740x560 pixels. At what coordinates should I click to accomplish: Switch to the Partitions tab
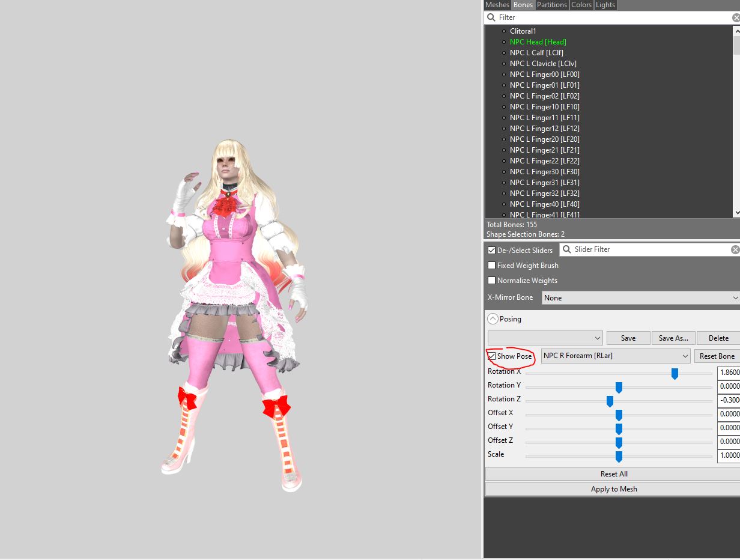pos(552,5)
